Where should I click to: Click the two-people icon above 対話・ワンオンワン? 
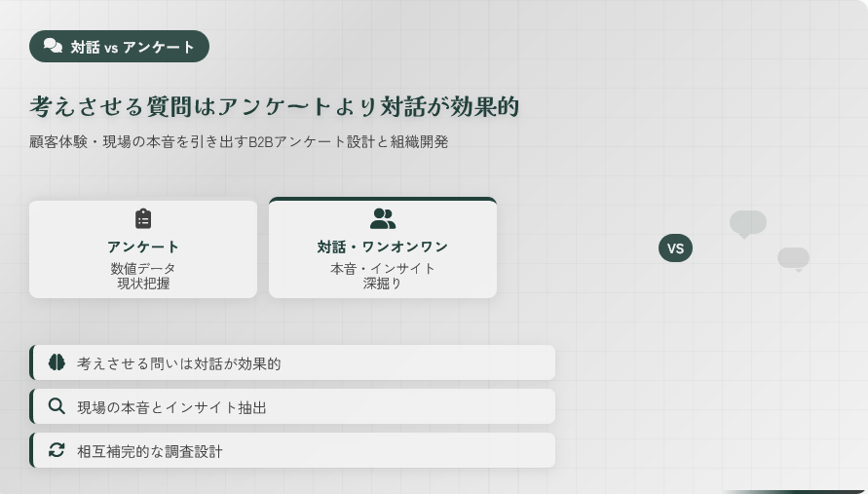(383, 218)
